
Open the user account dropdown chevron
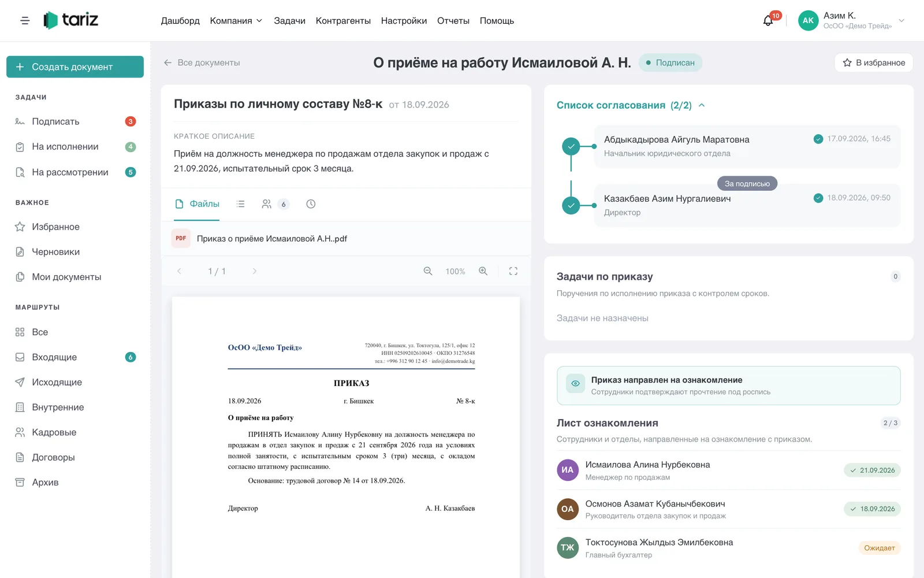pyautogui.click(x=901, y=21)
